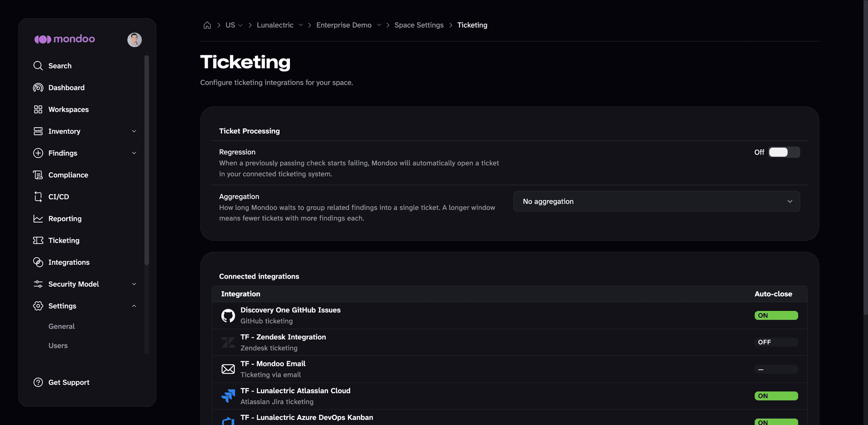Open Search in the sidebar
868x425 pixels.
point(60,66)
